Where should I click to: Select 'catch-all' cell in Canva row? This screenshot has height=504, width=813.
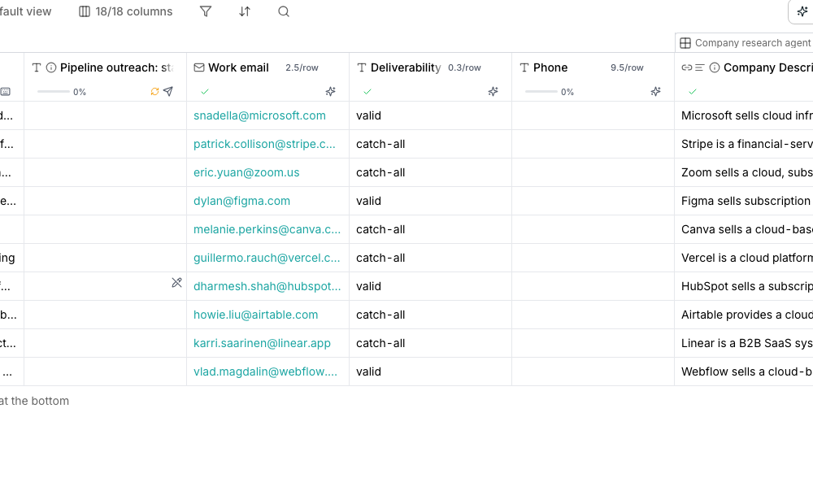(431, 230)
